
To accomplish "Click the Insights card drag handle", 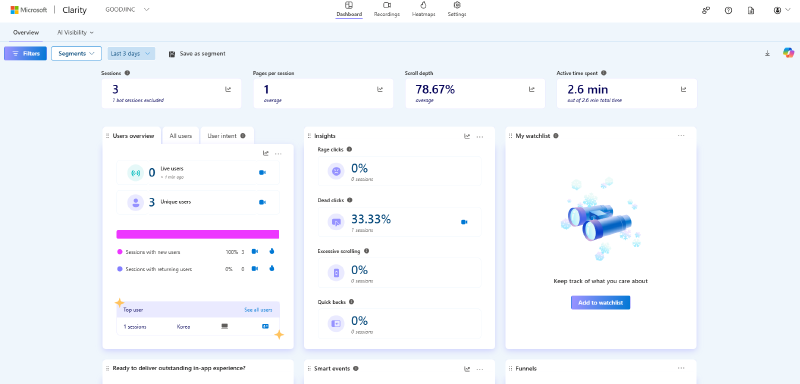I will point(309,136).
